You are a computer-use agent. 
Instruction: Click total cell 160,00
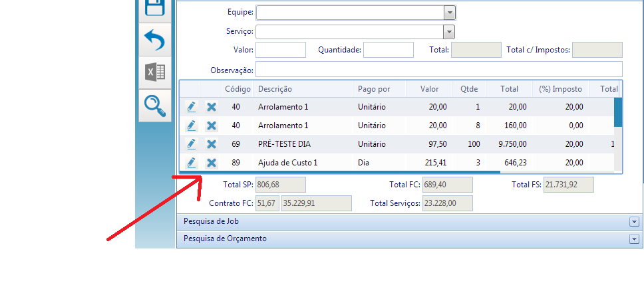pos(516,126)
